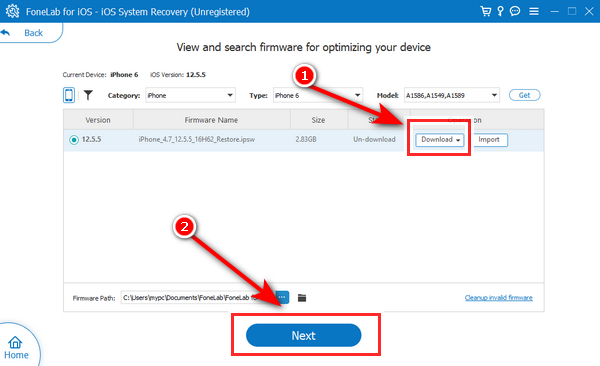The image size is (600, 366).
Task: Click the Firmware Path input field
Action: click(x=198, y=297)
